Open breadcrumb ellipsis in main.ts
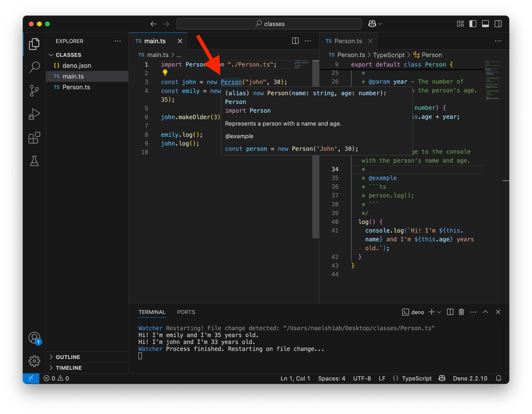The height and width of the screenshot is (414, 532). pyautogui.click(x=179, y=55)
